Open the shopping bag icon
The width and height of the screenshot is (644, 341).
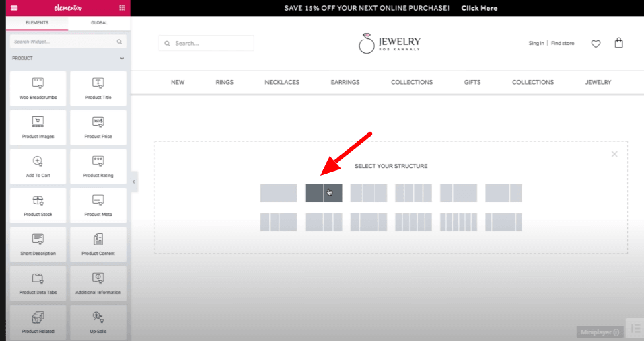(618, 43)
